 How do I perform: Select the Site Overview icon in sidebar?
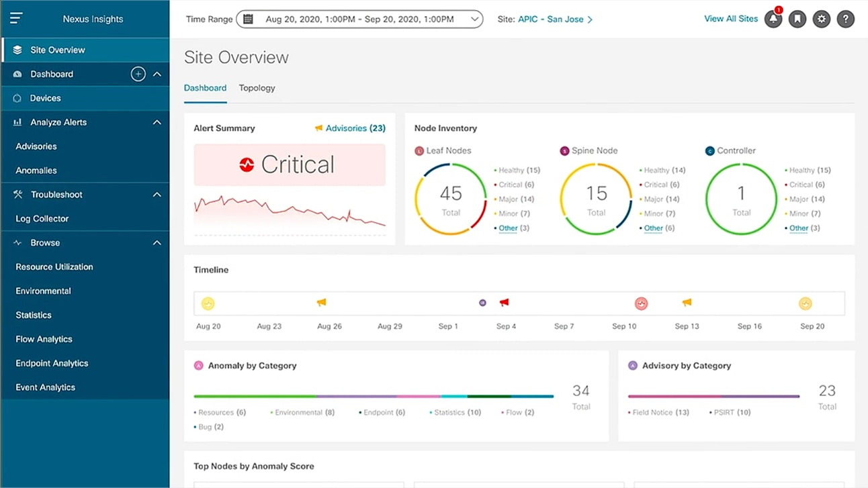coord(15,50)
